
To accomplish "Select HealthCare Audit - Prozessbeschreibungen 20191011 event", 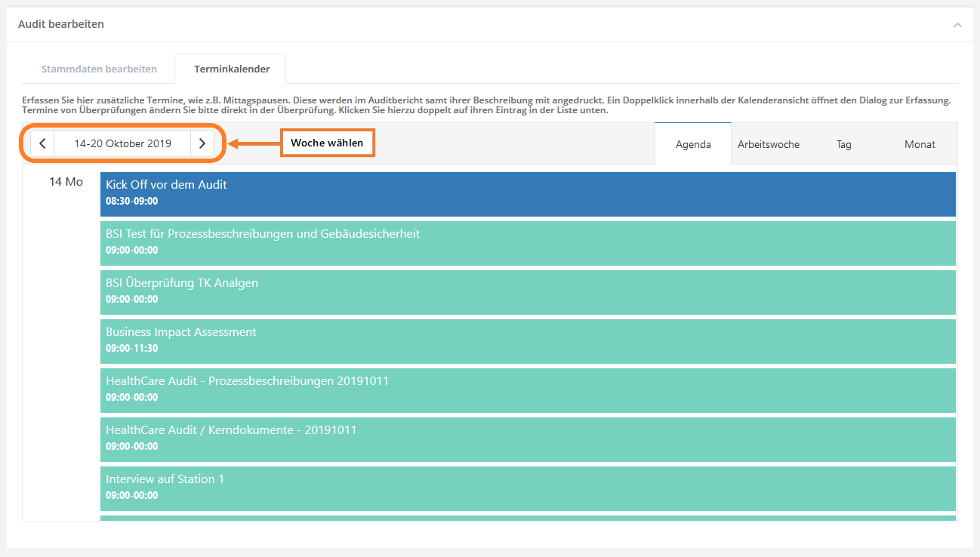I will point(527,390).
